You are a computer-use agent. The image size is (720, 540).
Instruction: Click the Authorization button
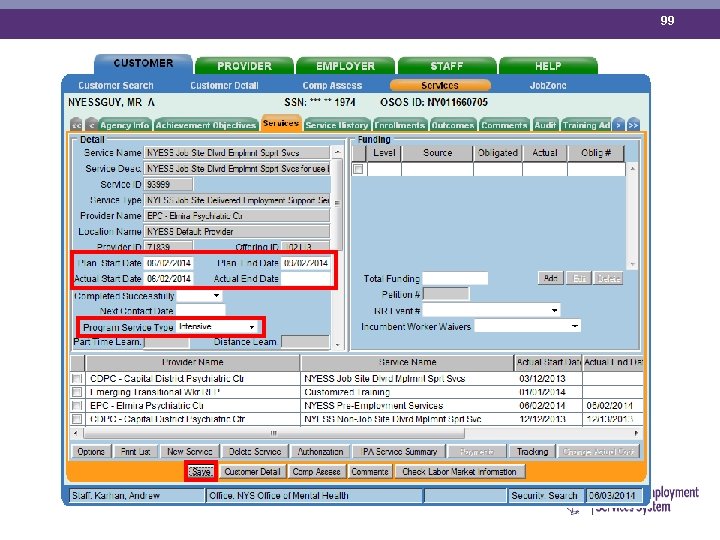(x=321, y=452)
